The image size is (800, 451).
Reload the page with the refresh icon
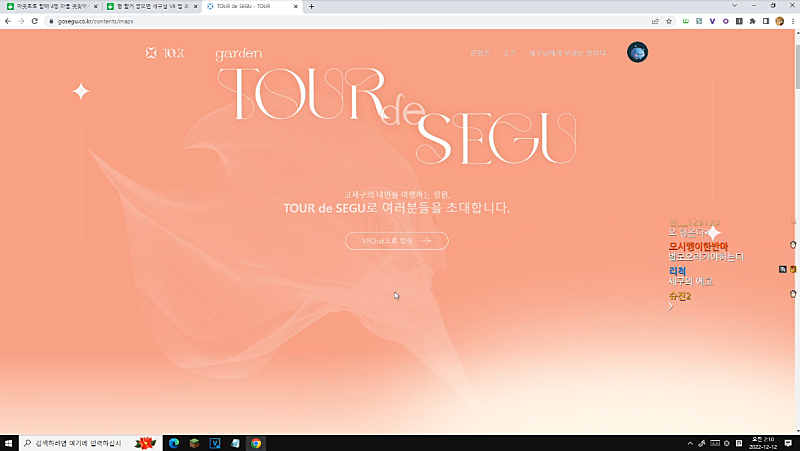tap(35, 20)
